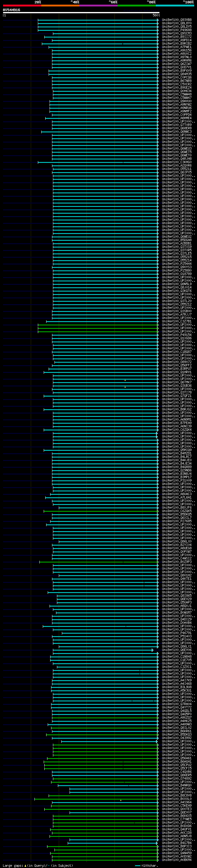Image resolution: width=197 pixels, height=868 pixels.
Task: Select hit label UniRef100_B9F6V9
Action: (176, 71)
